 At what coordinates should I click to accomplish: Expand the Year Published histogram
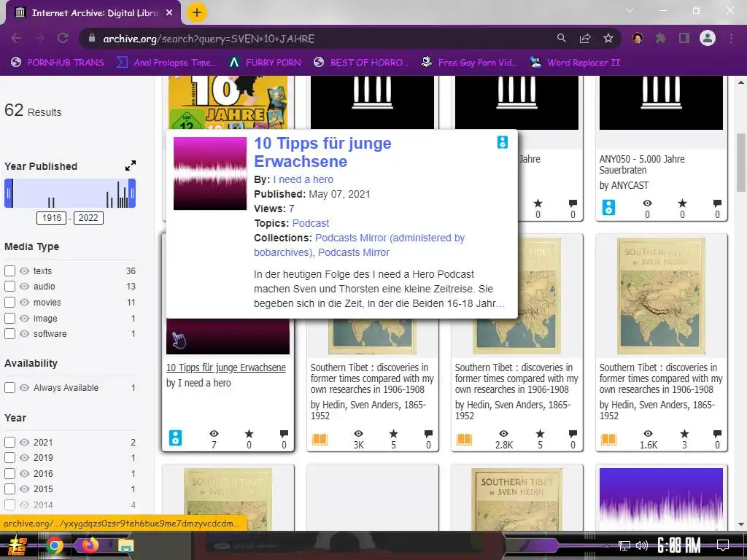point(131,166)
